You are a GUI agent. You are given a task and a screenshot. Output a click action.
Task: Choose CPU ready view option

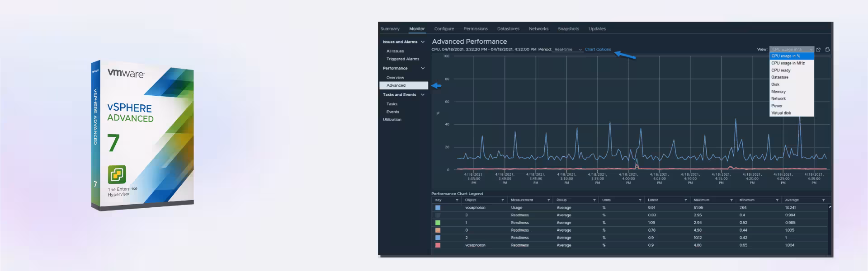tap(792, 70)
